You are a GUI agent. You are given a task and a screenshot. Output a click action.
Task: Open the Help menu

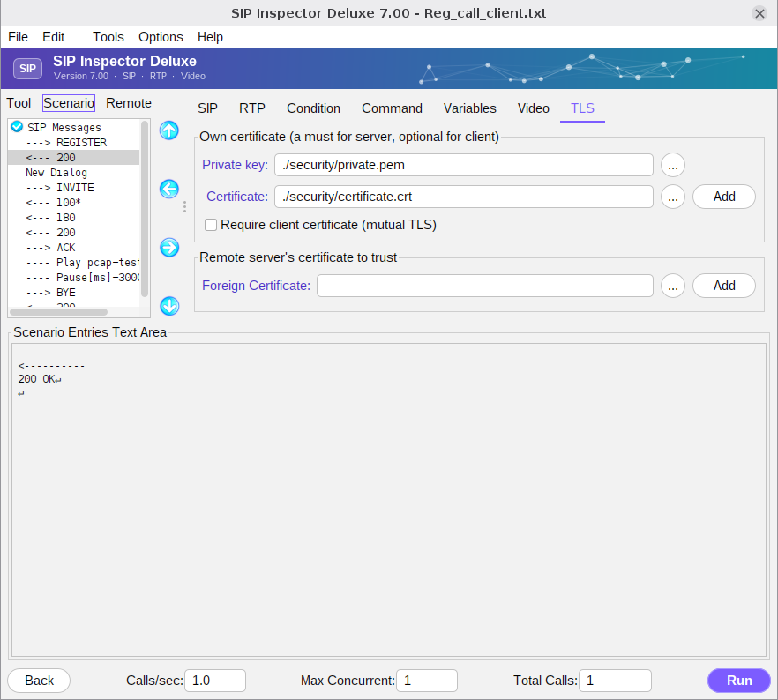click(210, 37)
